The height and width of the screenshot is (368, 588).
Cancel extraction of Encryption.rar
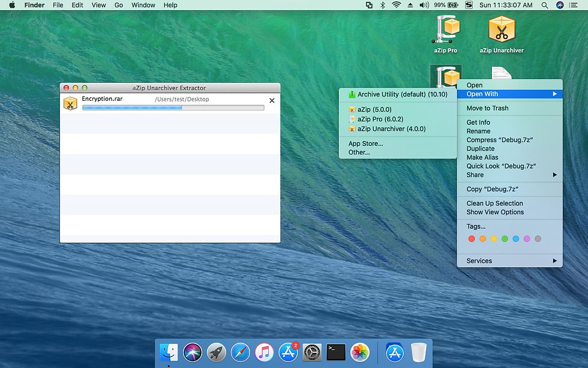[x=272, y=100]
